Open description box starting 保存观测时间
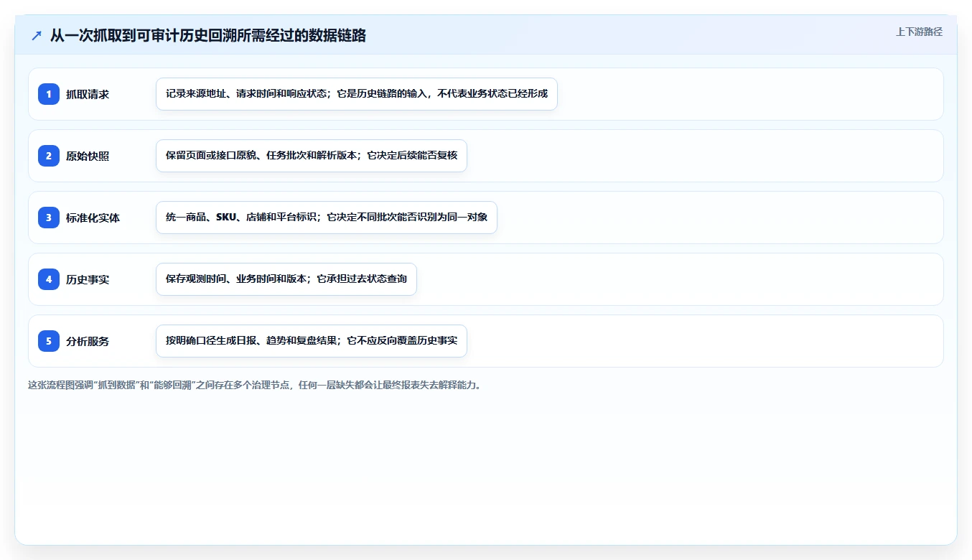The height and width of the screenshot is (560, 972). click(x=286, y=279)
